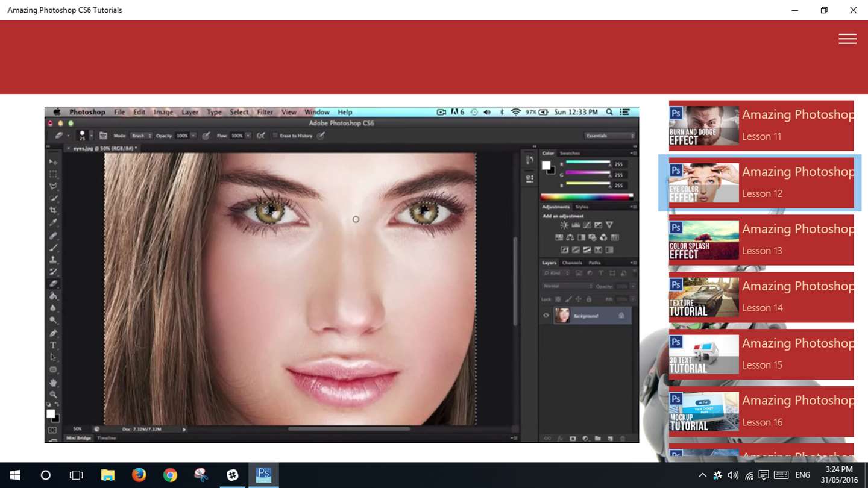Viewport: 868px width, 488px height.
Task: Open the Image menu
Action: click(x=163, y=112)
